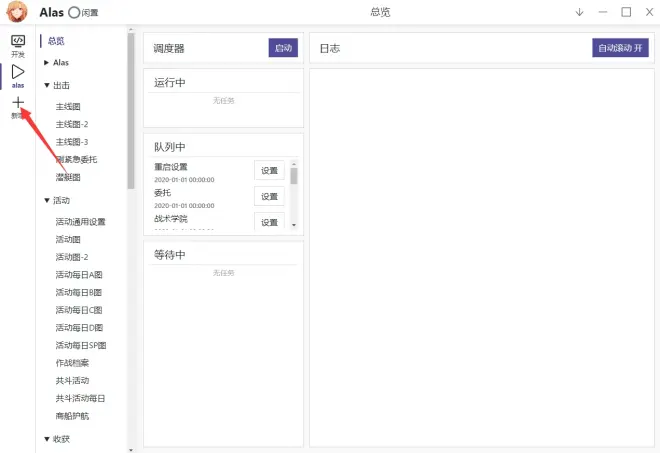Open 设置 for 重启设置 task
This screenshot has width=660, height=453.
pos(269,171)
